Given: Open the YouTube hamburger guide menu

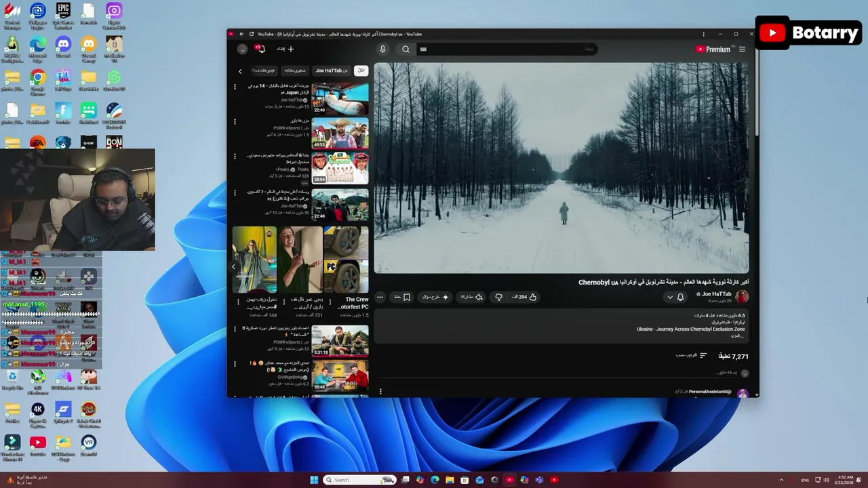Looking at the screenshot, I should tap(742, 49).
